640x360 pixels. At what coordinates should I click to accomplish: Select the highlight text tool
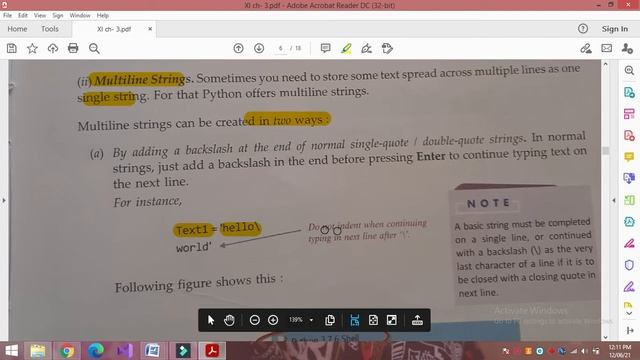click(x=346, y=49)
